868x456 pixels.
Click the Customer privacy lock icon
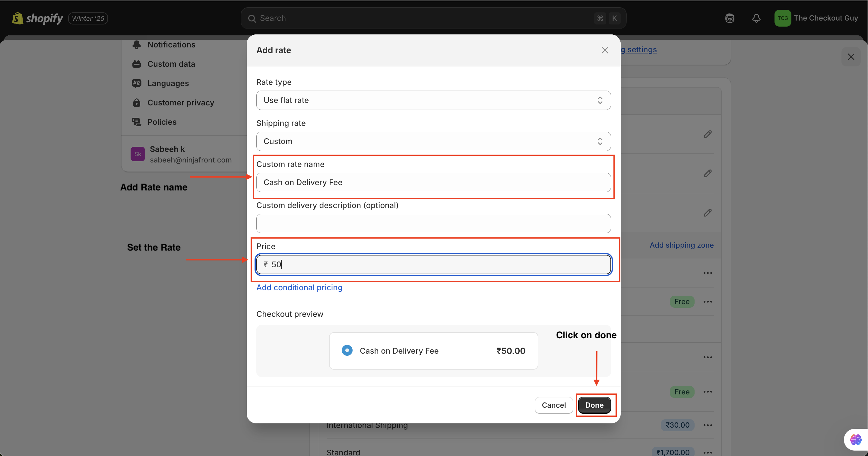(x=136, y=103)
